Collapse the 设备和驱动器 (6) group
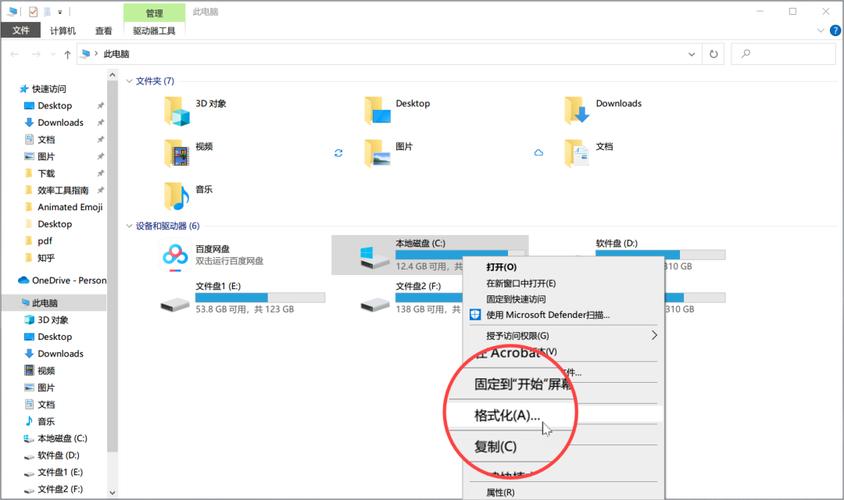The height and width of the screenshot is (500, 844). tap(128, 226)
